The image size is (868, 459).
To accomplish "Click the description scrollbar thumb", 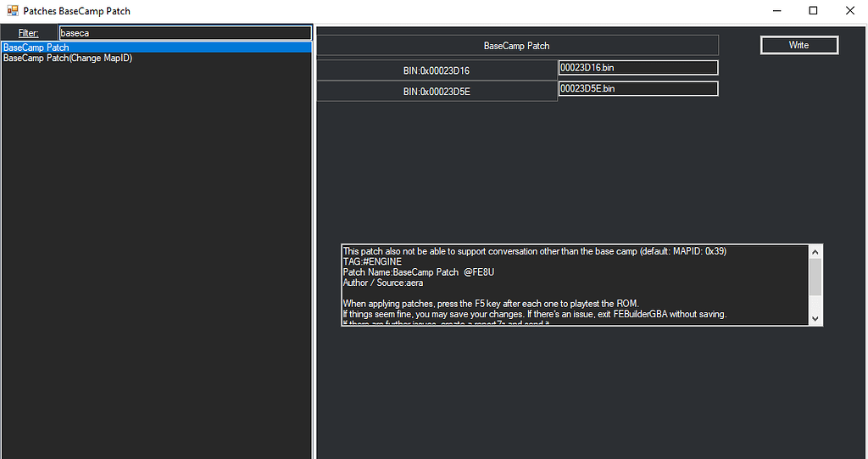I will point(815,276).
